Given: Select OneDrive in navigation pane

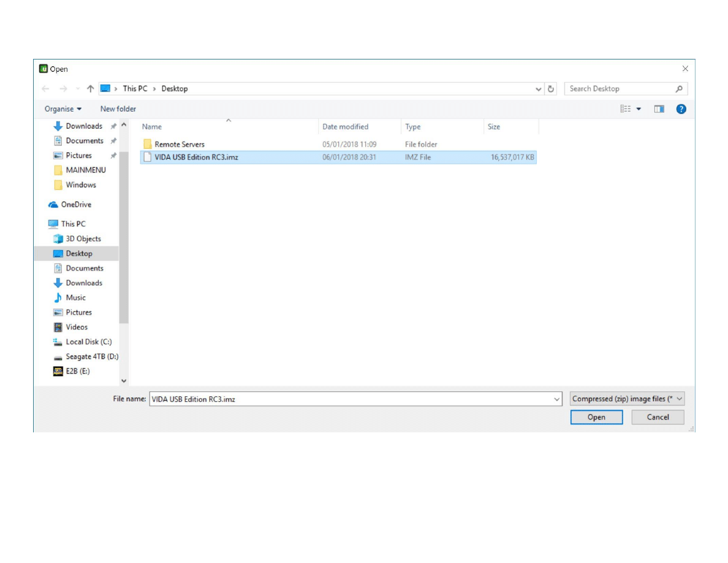Looking at the screenshot, I should 75,204.
